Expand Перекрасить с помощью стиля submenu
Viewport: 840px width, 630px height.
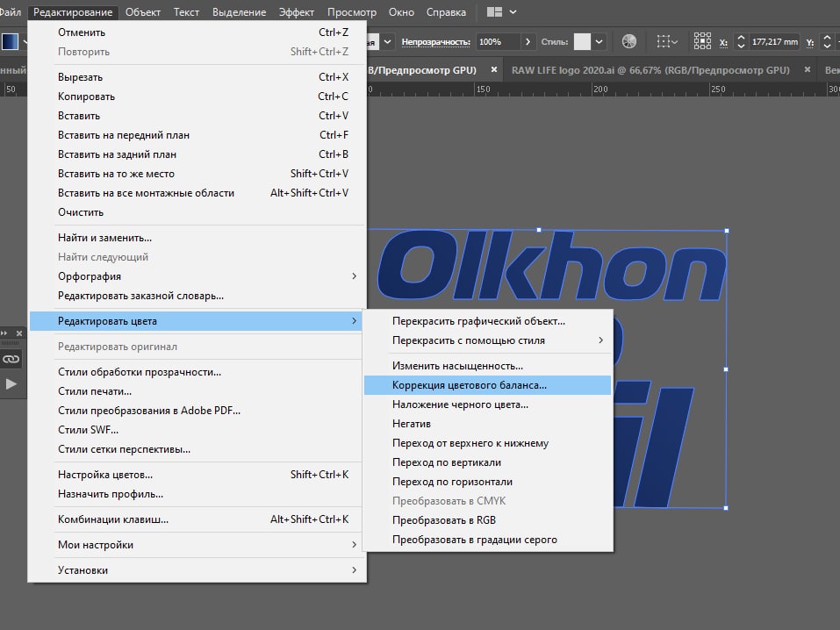(487, 340)
